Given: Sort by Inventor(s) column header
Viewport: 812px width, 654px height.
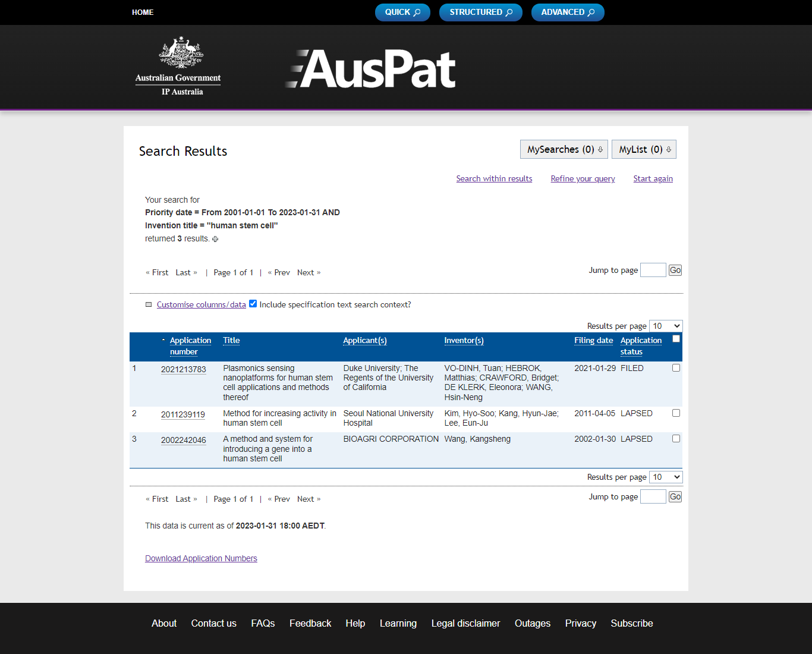Looking at the screenshot, I should [x=464, y=340].
